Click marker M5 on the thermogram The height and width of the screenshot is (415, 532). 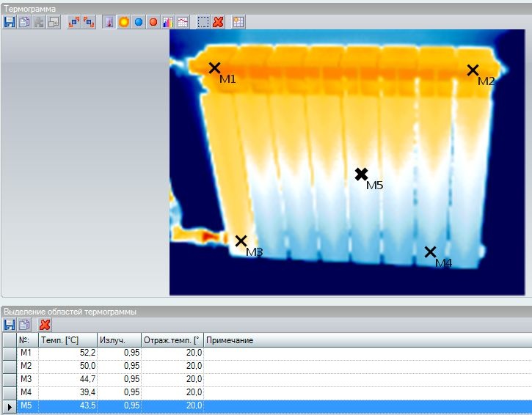(x=361, y=175)
